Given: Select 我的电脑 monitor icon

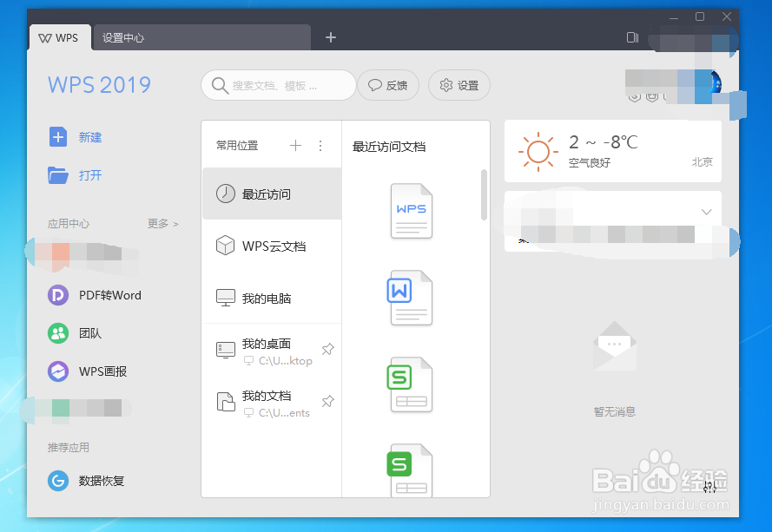Looking at the screenshot, I should [x=226, y=298].
